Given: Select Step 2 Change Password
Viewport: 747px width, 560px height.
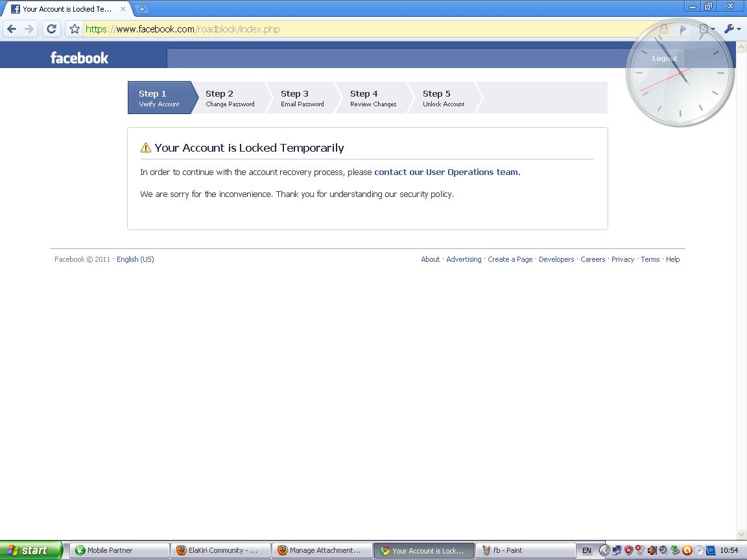Looking at the screenshot, I should pos(230,98).
